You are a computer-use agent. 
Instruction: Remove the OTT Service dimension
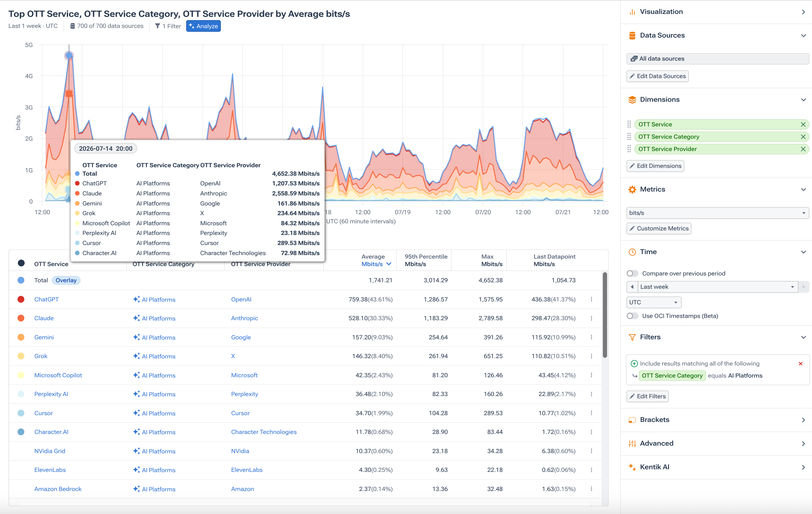pyautogui.click(x=803, y=124)
